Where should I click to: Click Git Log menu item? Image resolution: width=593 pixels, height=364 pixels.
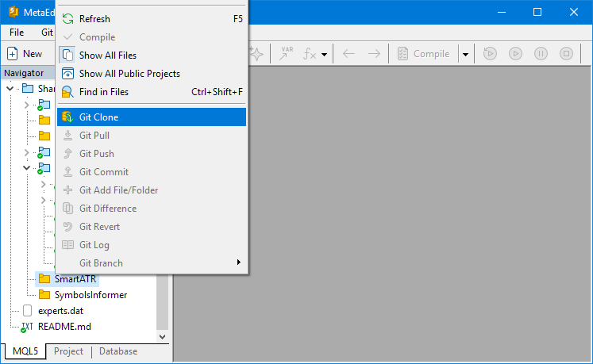coord(152,245)
